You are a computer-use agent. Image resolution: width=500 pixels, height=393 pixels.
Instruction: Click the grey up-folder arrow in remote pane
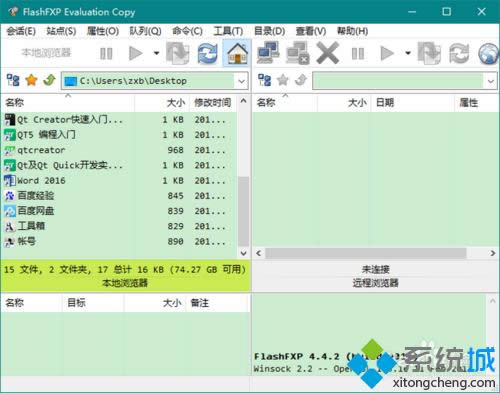point(301,80)
